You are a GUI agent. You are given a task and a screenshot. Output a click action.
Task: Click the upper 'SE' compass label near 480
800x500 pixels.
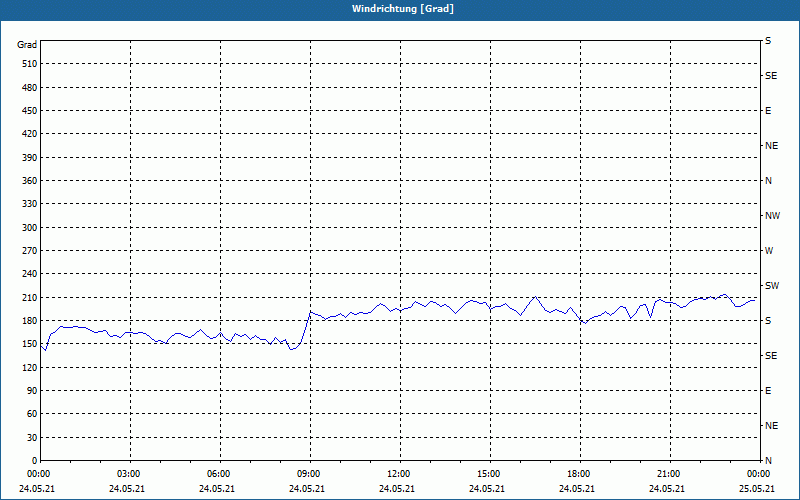[771, 76]
